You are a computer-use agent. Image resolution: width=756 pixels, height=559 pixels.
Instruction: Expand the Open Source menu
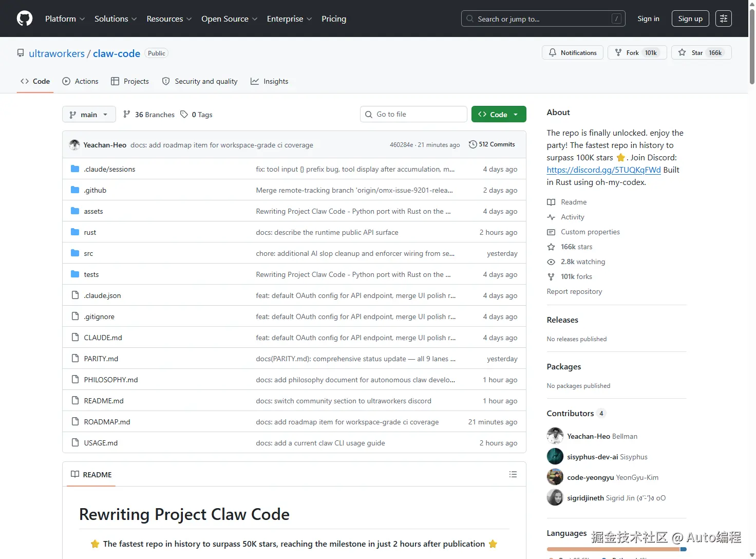(x=229, y=18)
